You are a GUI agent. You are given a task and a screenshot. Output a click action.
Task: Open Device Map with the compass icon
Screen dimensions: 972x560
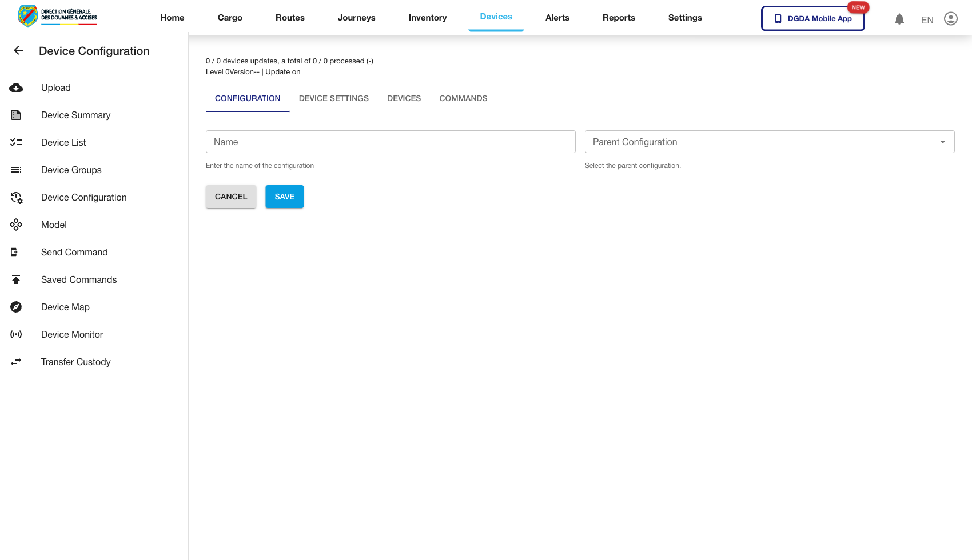16,307
